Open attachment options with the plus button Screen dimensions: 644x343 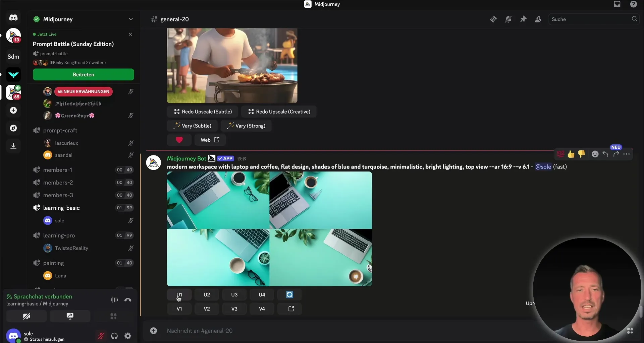(154, 331)
